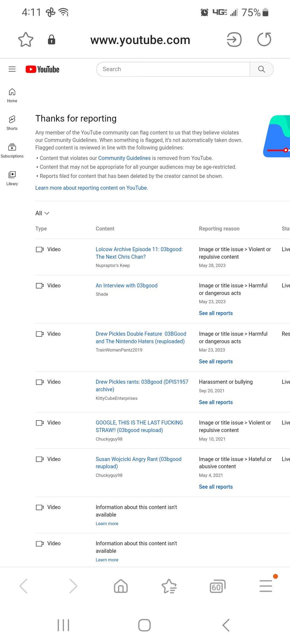Bookmark page with the star icon
This screenshot has width=290, height=644.
click(x=26, y=40)
